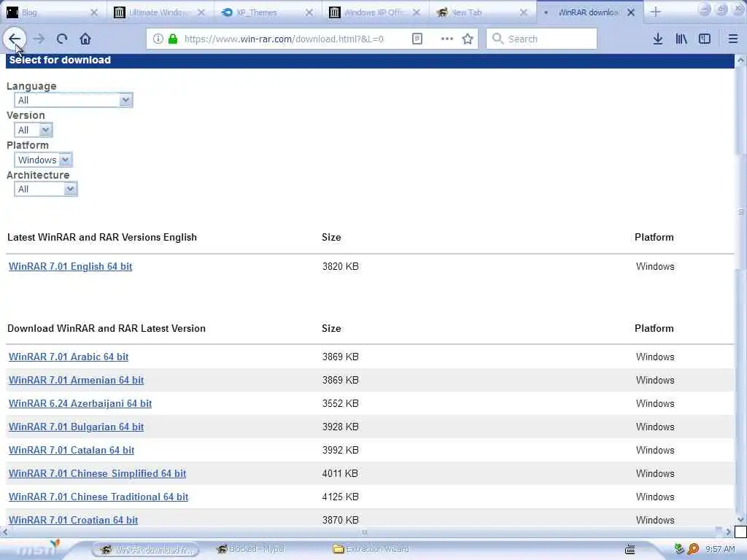Open page actions three-dots menu

coord(447,39)
